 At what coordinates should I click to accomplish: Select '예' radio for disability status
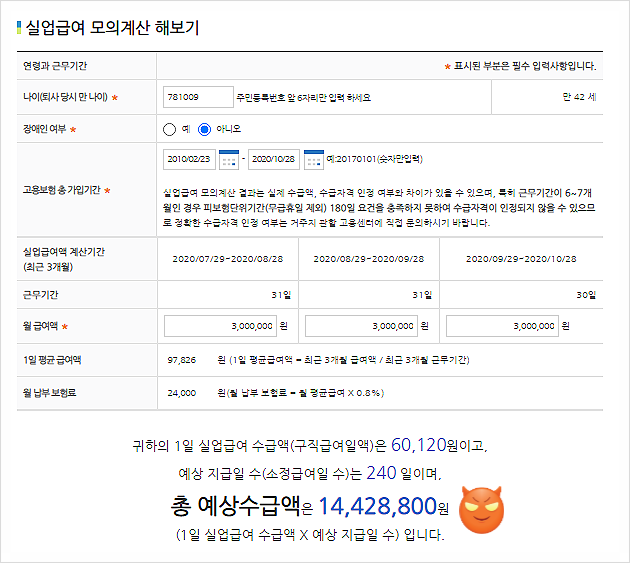coord(169,129)
